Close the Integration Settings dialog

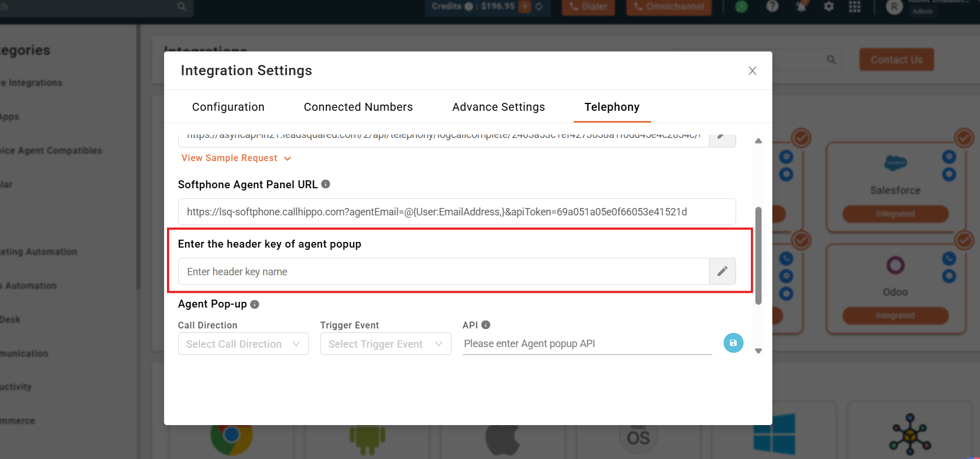(x=752, y=71)
